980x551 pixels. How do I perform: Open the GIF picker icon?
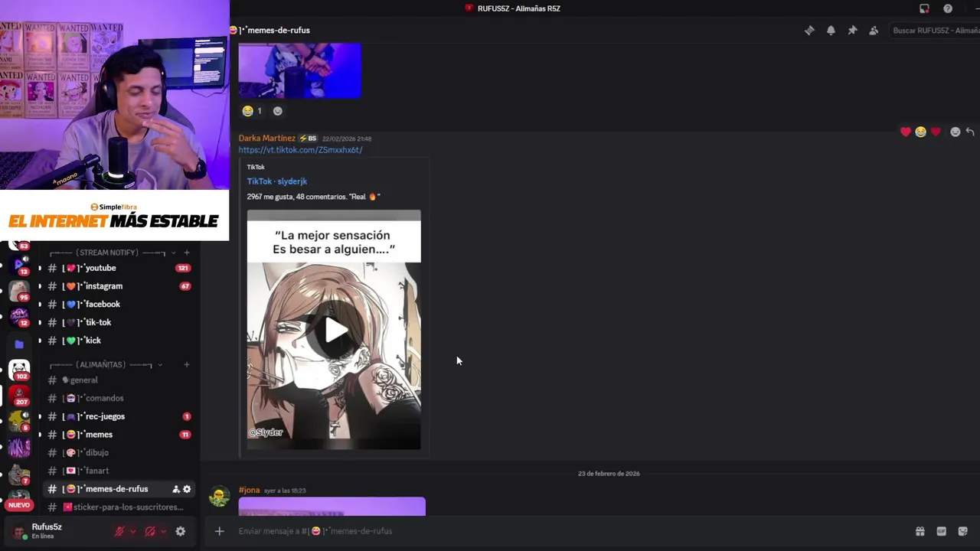(941, 531)
